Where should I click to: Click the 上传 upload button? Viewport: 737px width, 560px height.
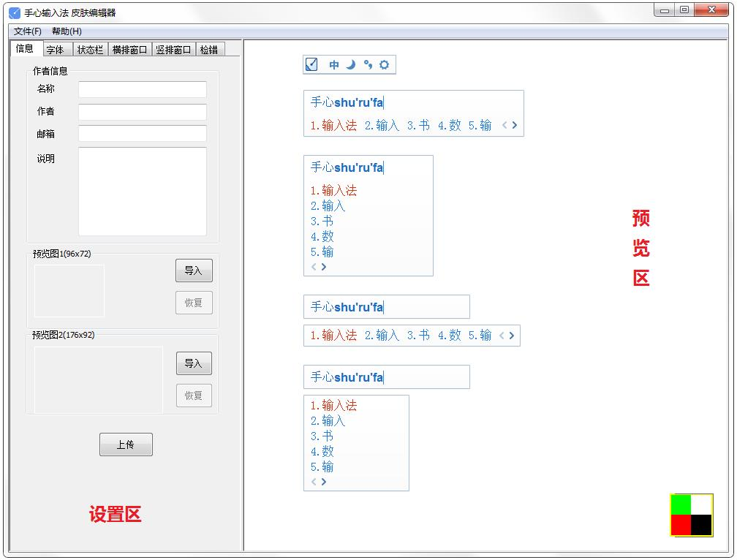pyautogui.click(x=126, y=444)
